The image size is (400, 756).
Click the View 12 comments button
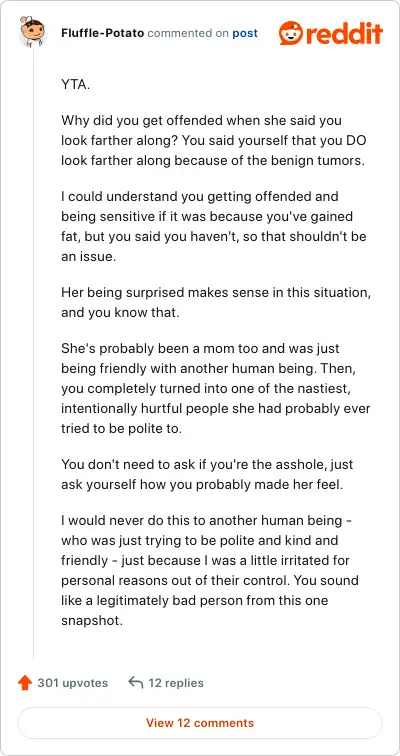point(200,723)
